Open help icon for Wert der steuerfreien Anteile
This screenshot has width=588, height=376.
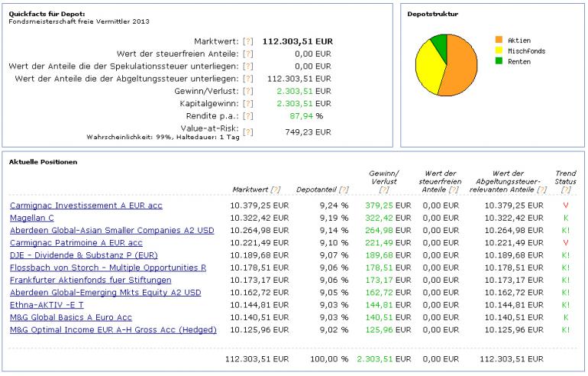pos(248,54)
